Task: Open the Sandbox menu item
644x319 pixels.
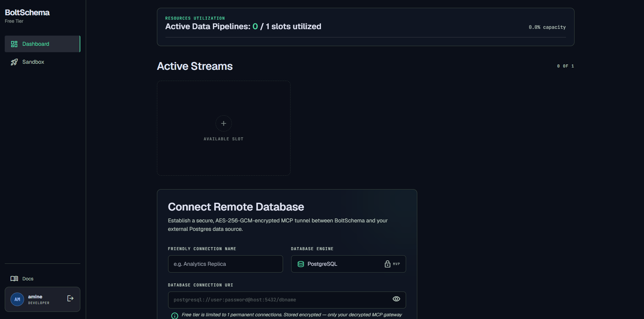Action: [42, 62]
